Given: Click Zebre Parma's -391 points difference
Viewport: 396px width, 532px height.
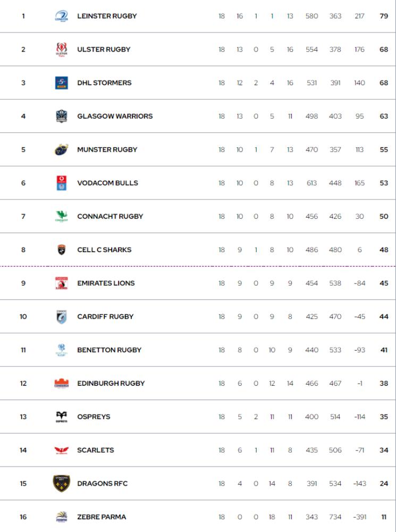Looking at the screenshot, I should click(360, 517).
